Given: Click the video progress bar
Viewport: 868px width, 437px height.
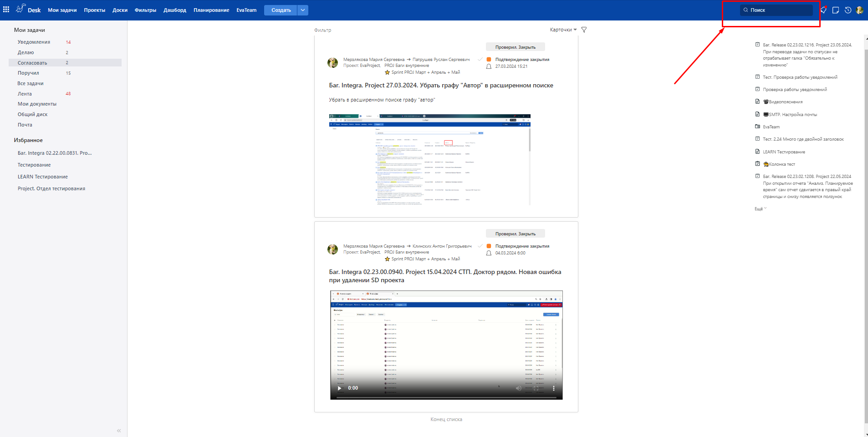Looking at the screenshot, I should (446, 397).
